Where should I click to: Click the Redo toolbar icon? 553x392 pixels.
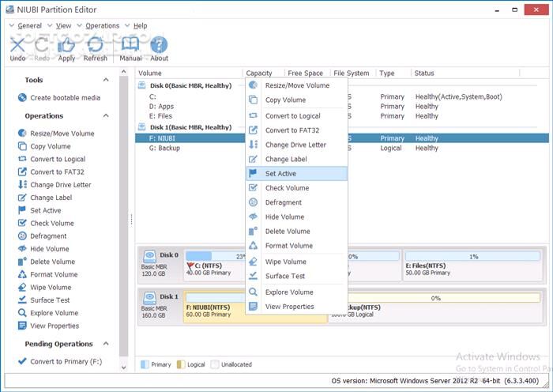point(41,45)
